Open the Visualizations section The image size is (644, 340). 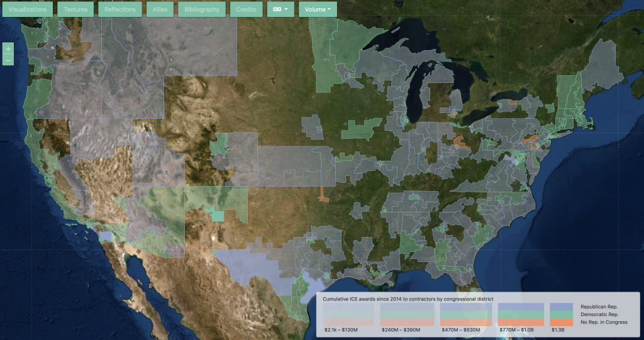(28, 9)
